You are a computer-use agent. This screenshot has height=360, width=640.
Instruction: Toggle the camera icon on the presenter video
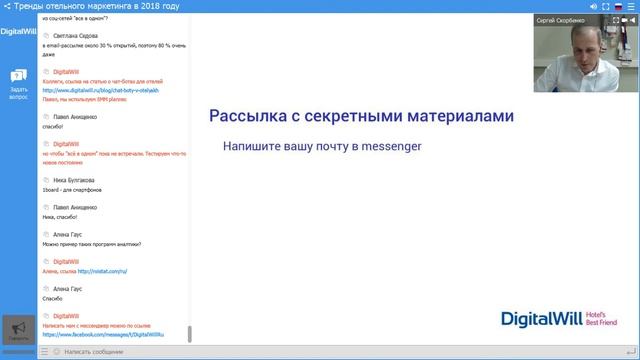click(x=624, y=20)
